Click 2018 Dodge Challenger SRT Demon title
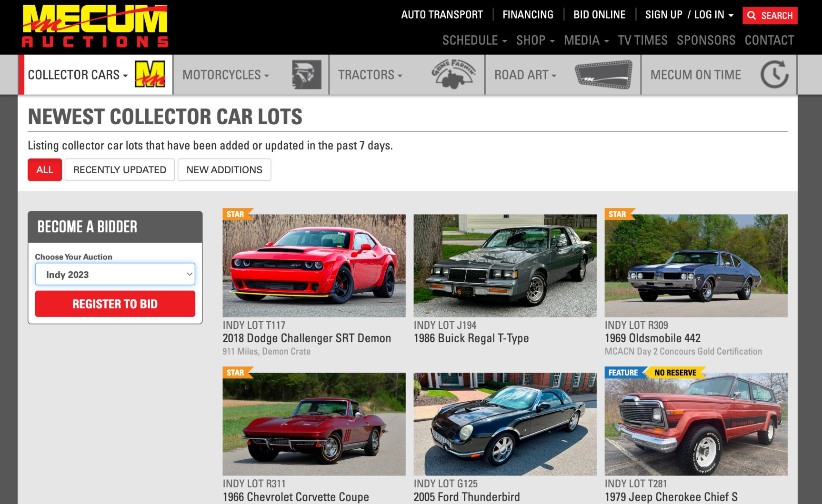This screenshot has height=504, width=822. (307, 338)
